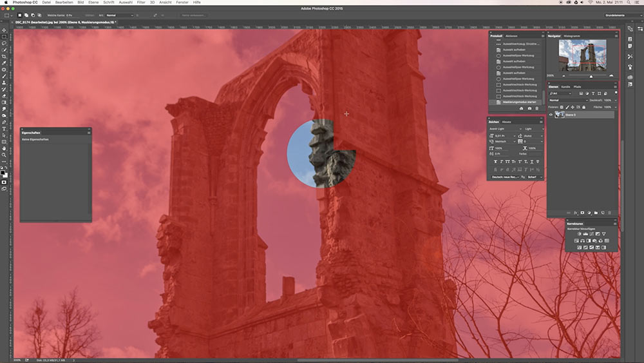Click Ebene 0 layer thumbnail
The image size is (644, 363).
[559, 115]
